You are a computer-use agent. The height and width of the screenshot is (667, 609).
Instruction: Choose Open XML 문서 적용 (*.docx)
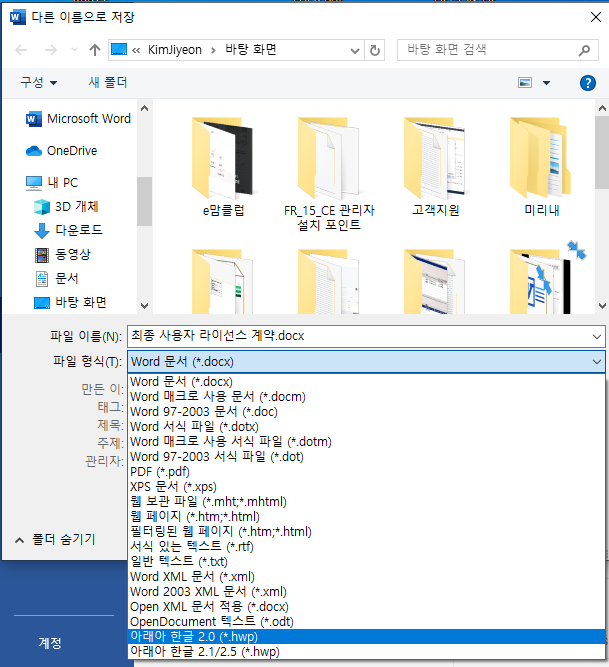(x=366, y=607)
